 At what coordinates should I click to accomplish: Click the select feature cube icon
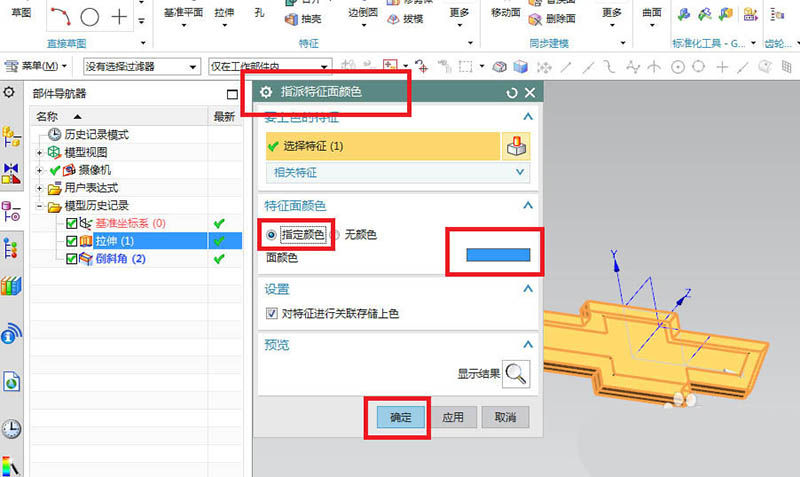coord(516,146)
